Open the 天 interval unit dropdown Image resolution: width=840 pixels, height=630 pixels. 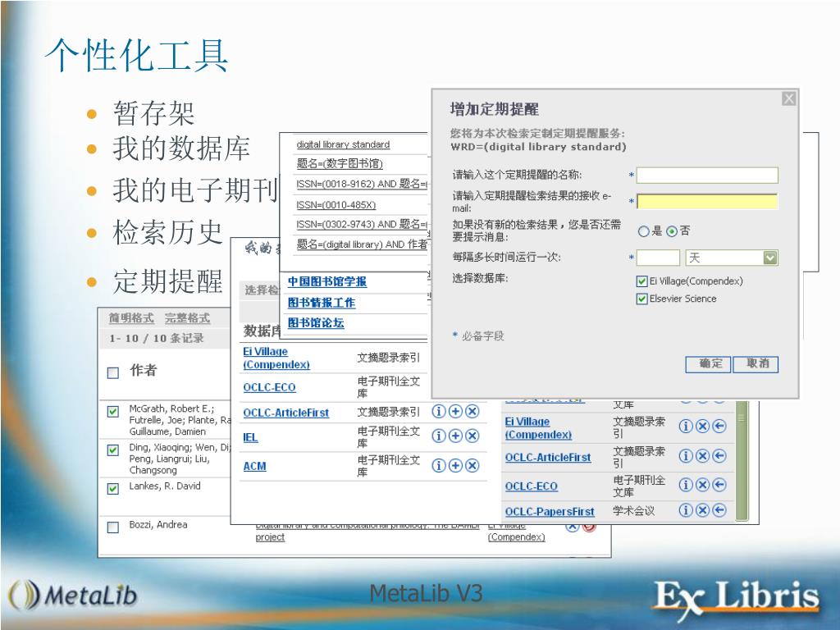[769, 258]
